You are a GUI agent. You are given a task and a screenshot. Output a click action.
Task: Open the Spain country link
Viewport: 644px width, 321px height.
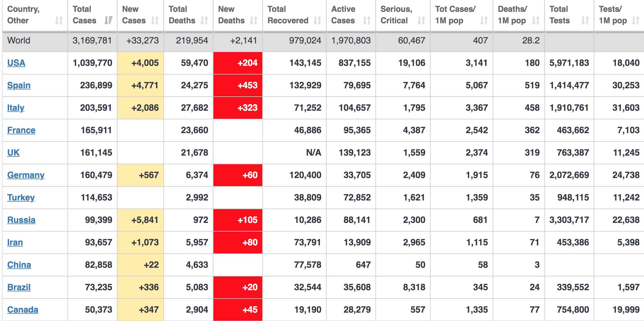[19, 85]
